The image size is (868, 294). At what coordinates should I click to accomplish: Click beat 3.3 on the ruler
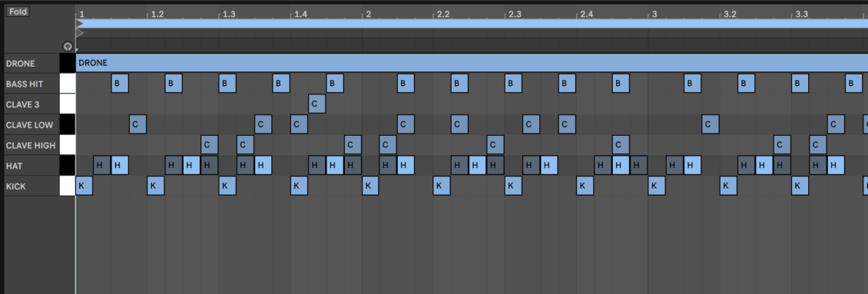tap(801, 14)
